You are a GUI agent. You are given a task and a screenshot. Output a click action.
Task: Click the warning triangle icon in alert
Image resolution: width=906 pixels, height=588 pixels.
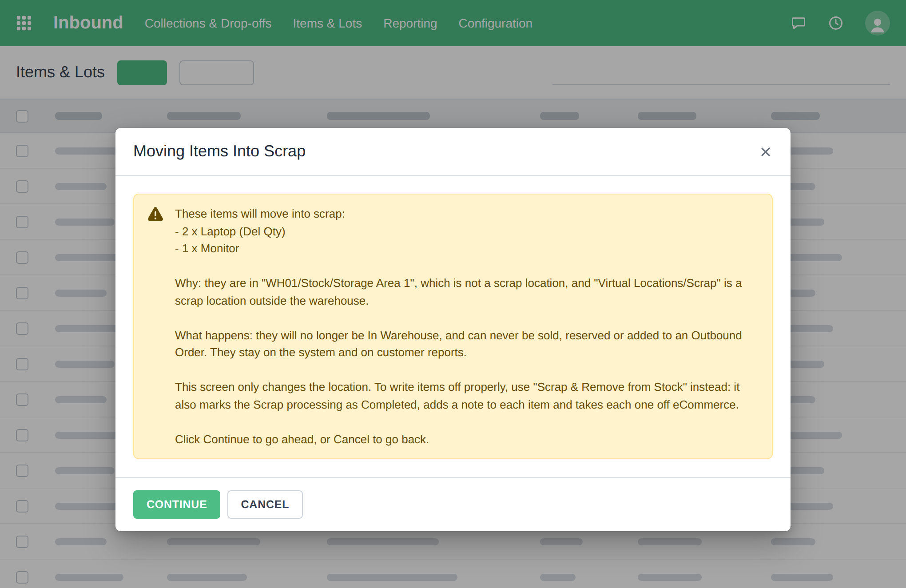pyautogui.click(x=155, y=214)
